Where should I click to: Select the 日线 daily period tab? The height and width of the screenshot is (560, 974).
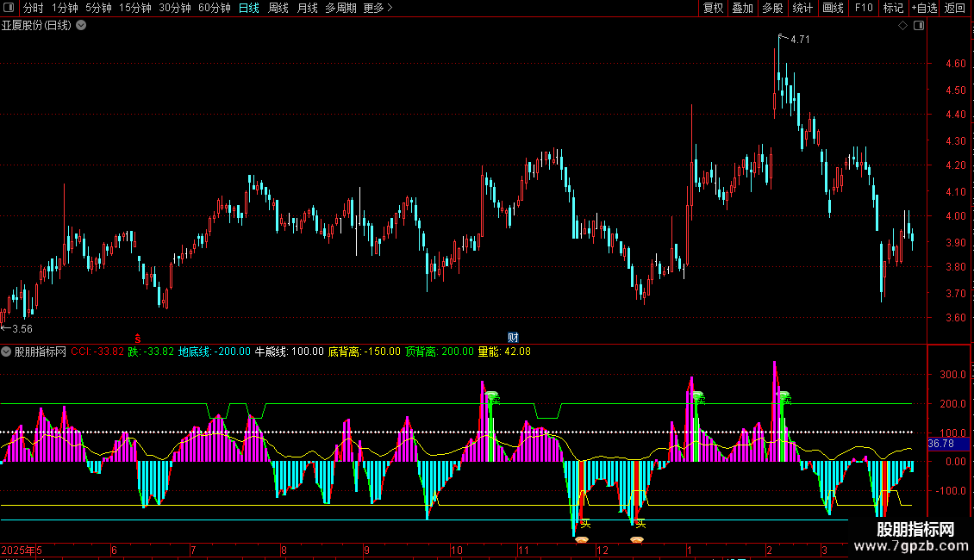tap(248, 8)
